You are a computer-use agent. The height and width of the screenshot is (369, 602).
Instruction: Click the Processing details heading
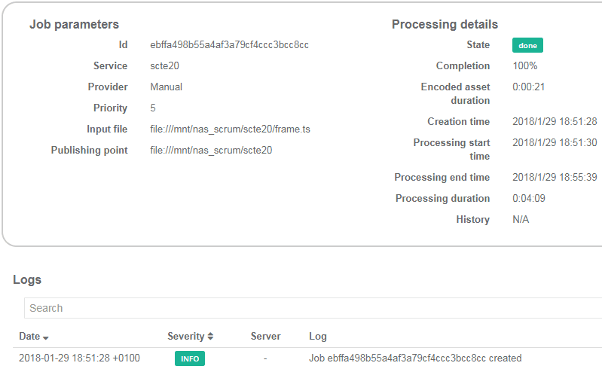[445, 25]
